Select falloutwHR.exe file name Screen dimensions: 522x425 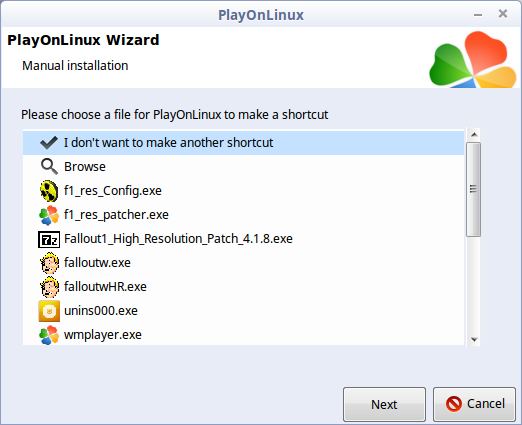click(105, 287)
